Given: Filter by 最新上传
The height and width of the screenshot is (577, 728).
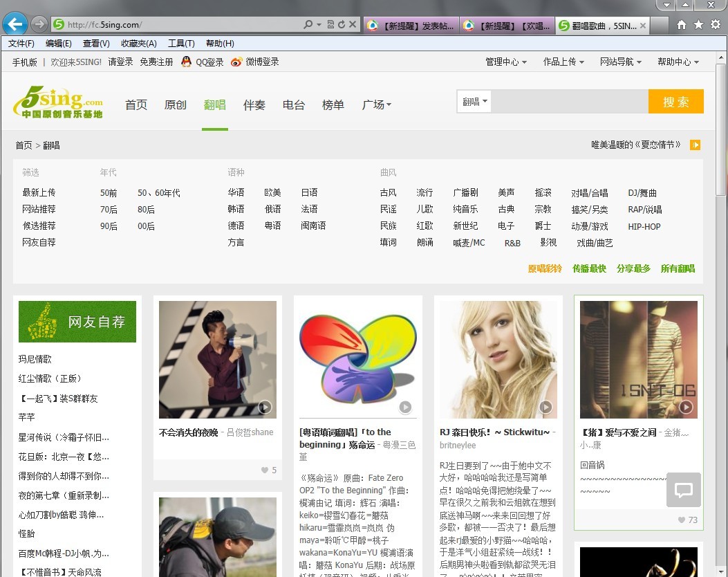Looking at the screenshot, I should (39, 192).
